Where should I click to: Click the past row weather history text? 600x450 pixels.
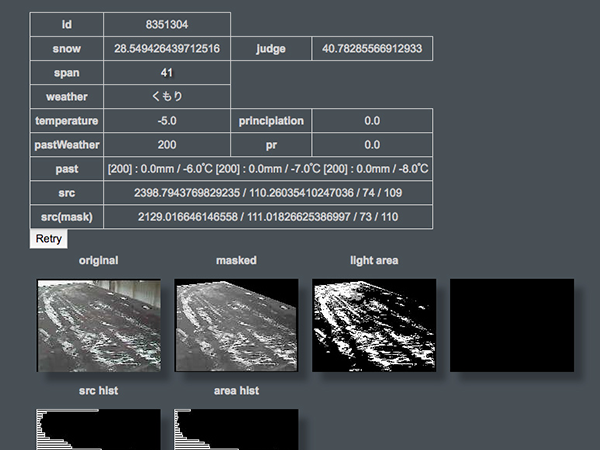point(268,169)
